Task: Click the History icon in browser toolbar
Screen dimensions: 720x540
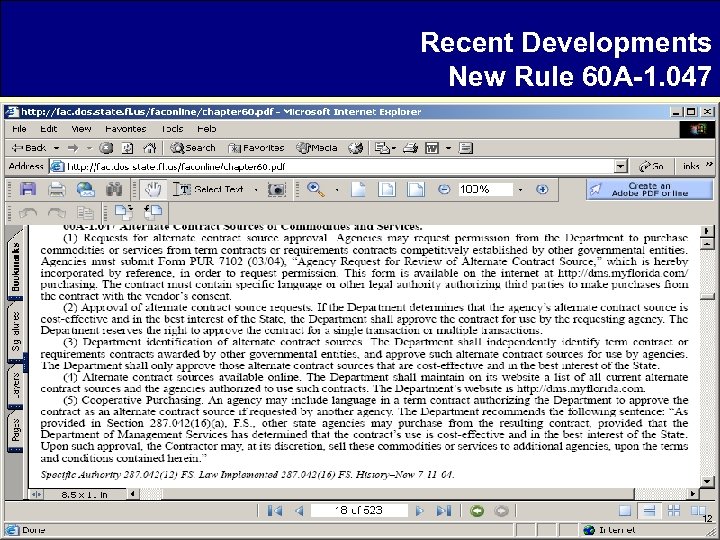Action: pos(355,148)
